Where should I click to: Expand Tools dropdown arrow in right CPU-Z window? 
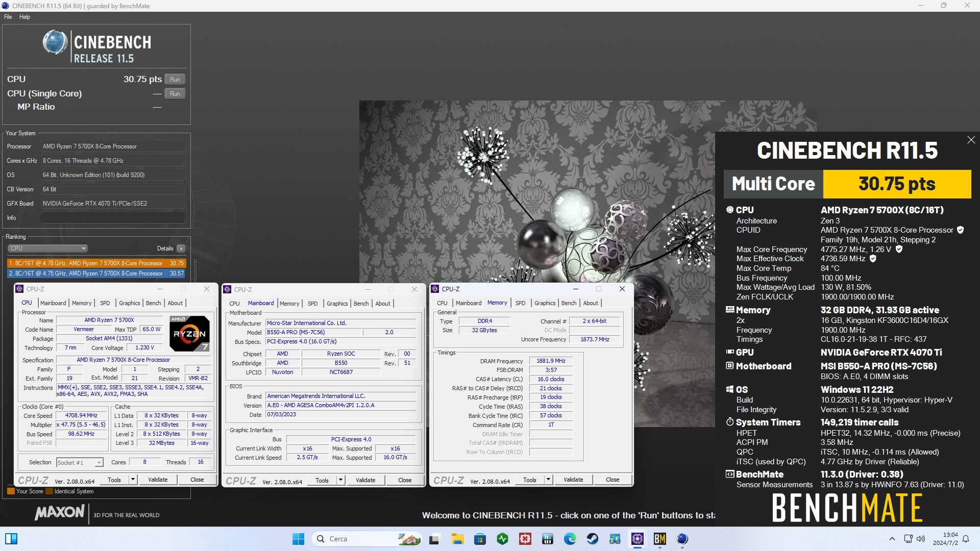pyautogui.click(x=549, y=480)
